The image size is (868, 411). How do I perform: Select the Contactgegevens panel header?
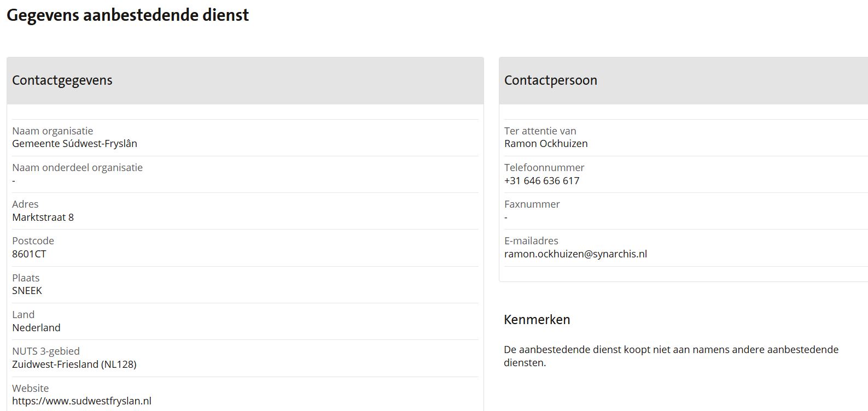coord(245,80)
